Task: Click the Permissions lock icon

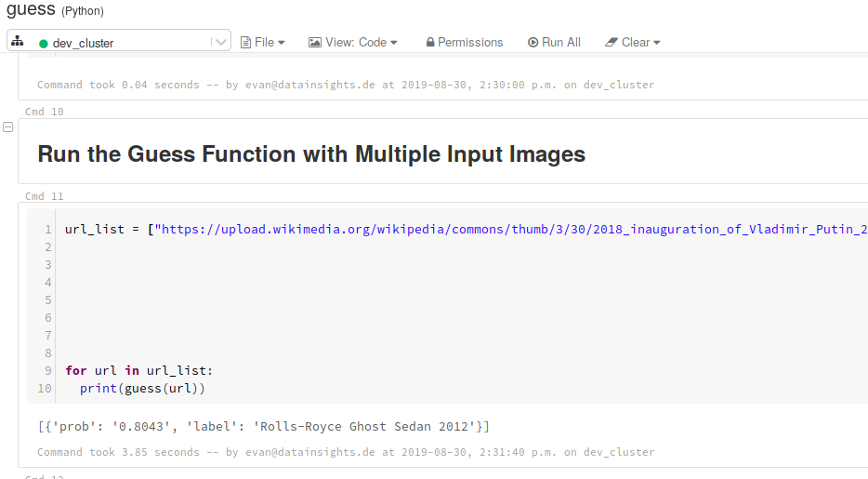Action: 430,43
